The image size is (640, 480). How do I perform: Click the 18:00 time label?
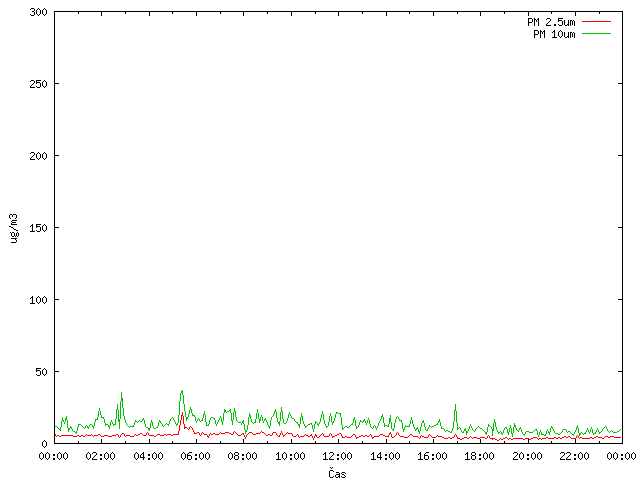480,456
